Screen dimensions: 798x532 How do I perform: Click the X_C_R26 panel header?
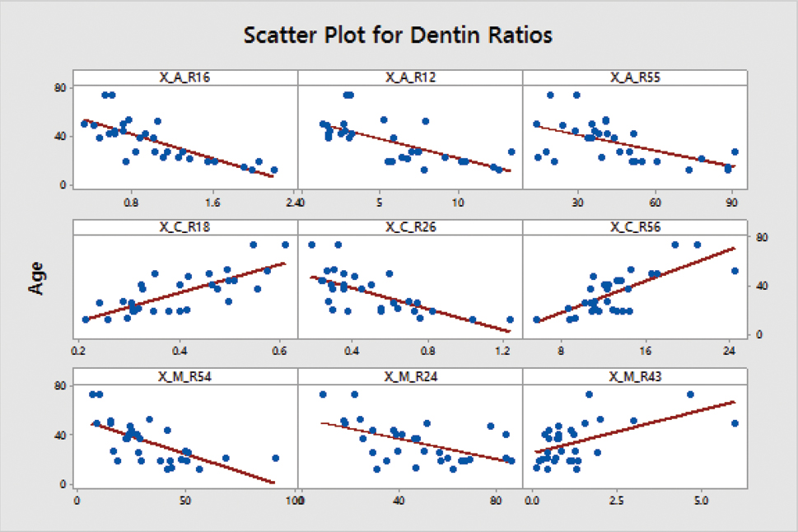click(x=410, y=227)
